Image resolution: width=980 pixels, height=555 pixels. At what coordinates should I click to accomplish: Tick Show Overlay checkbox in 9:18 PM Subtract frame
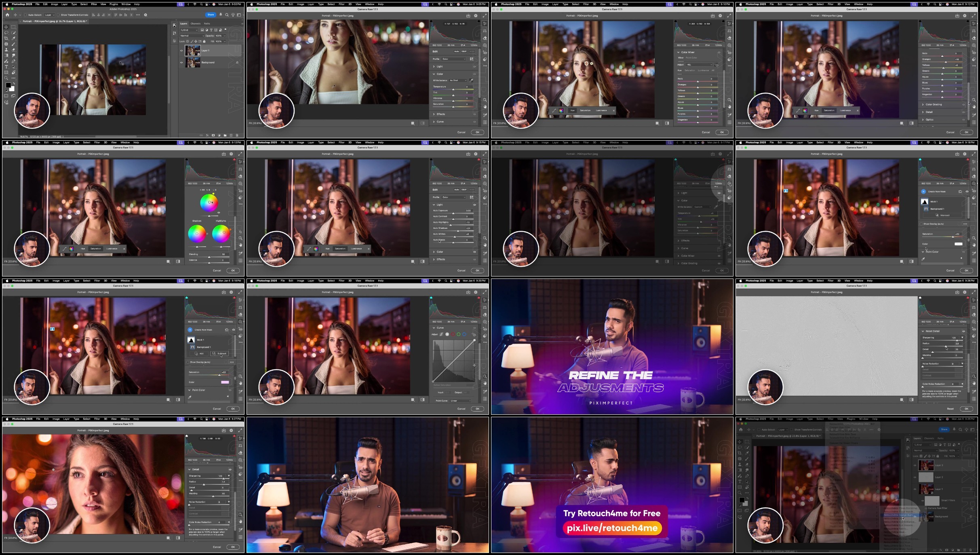(x=188, y=362)
